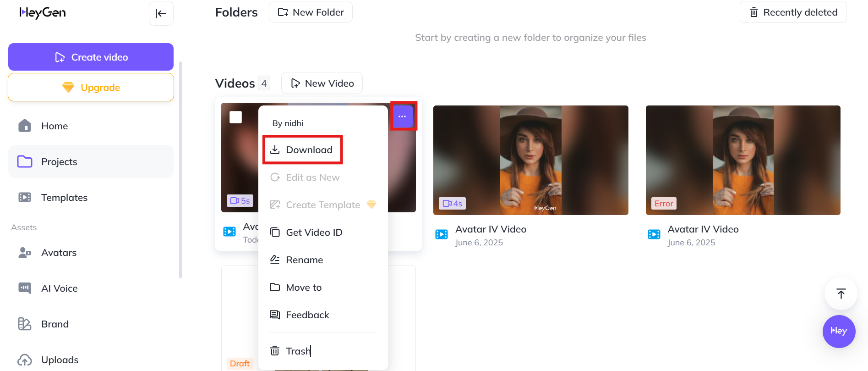Click Get Video ID option

pos(314,233)
